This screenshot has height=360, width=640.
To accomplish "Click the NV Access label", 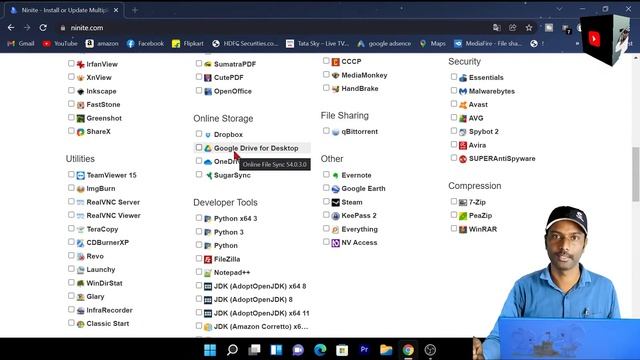I will point(359,242).
